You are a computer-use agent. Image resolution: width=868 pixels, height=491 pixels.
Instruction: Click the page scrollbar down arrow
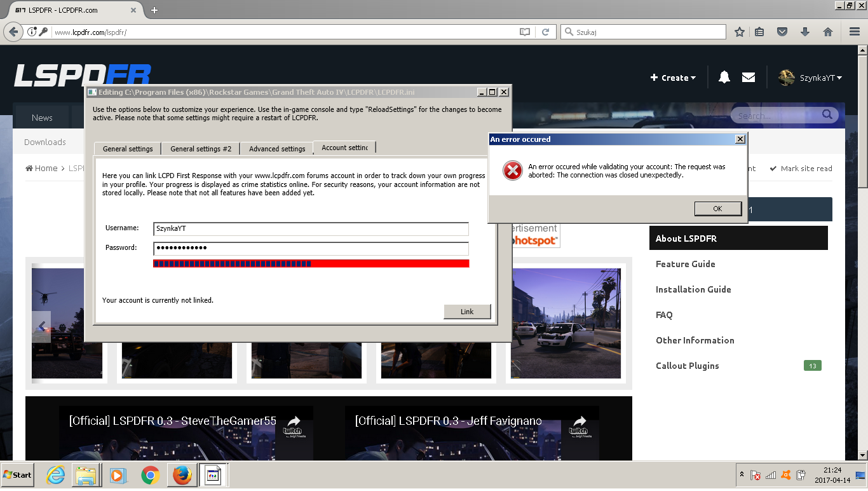[x=862, y=455]
